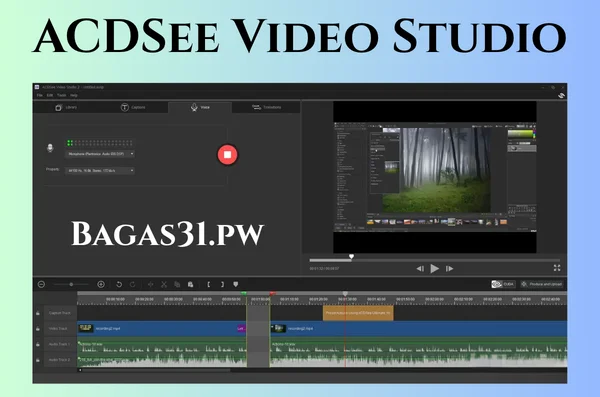Switch to the Library tab

click(x=66, y=107)
